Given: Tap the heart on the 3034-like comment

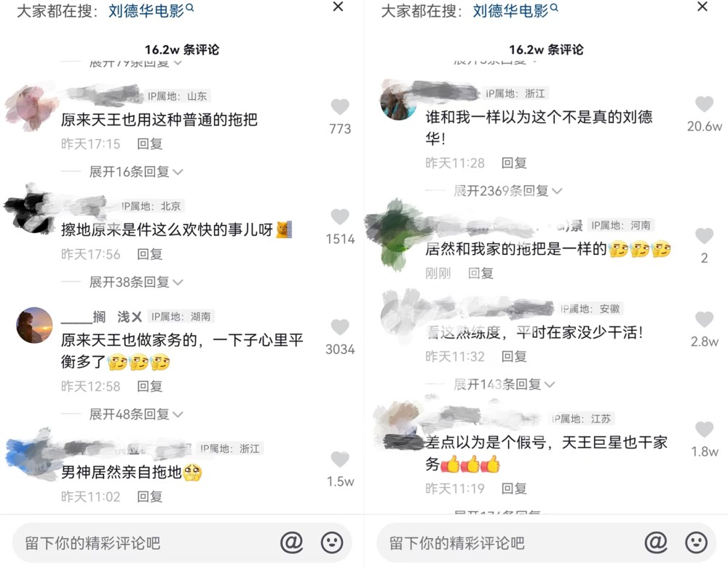Looking at the screenshot, I should coord(340,327).
